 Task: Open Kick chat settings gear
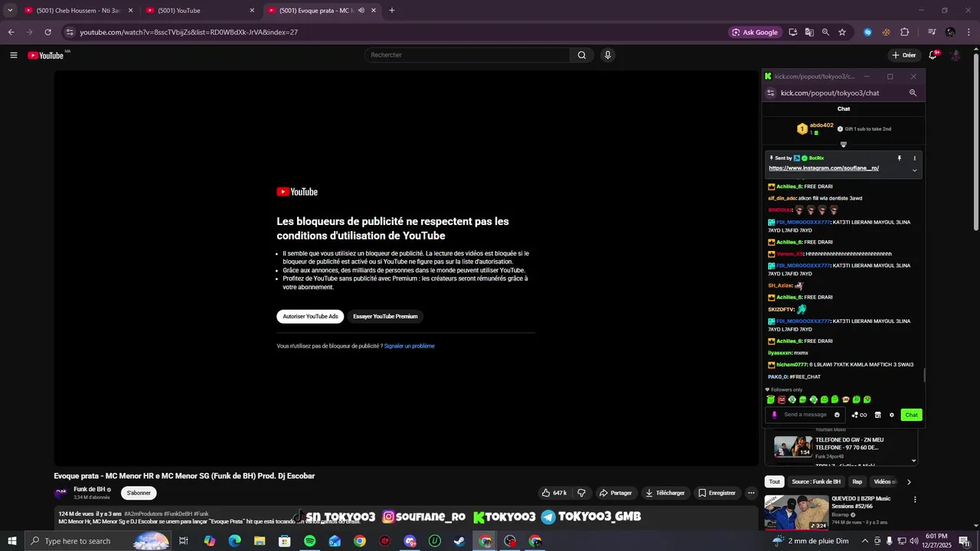pyautogui.click(x=891, y=415)
